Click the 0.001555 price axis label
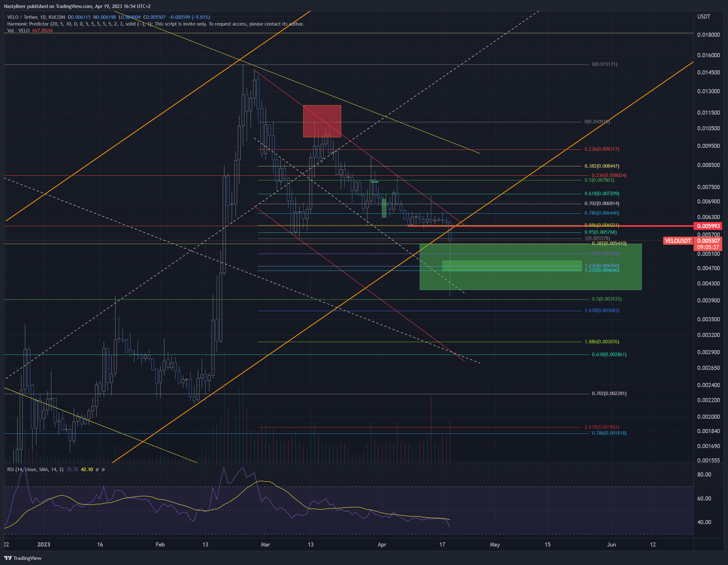 click(x=708, y=461)
